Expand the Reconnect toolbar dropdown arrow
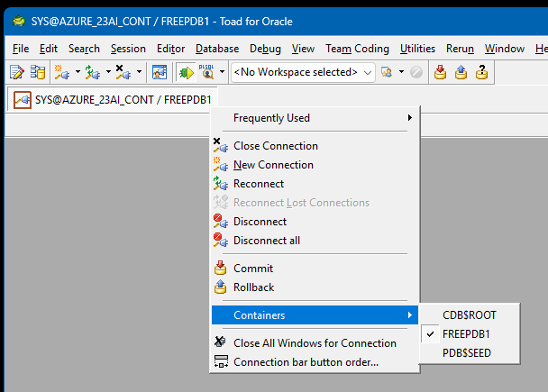The image size is (548, 392). pos(108,72)
